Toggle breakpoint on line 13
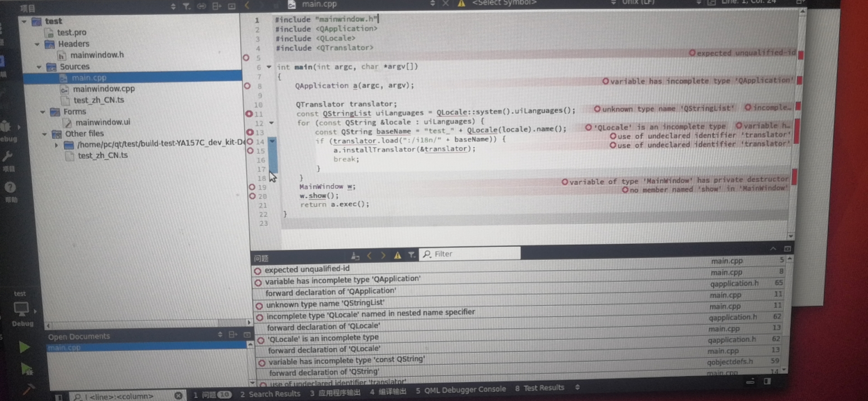 point(250,132)
